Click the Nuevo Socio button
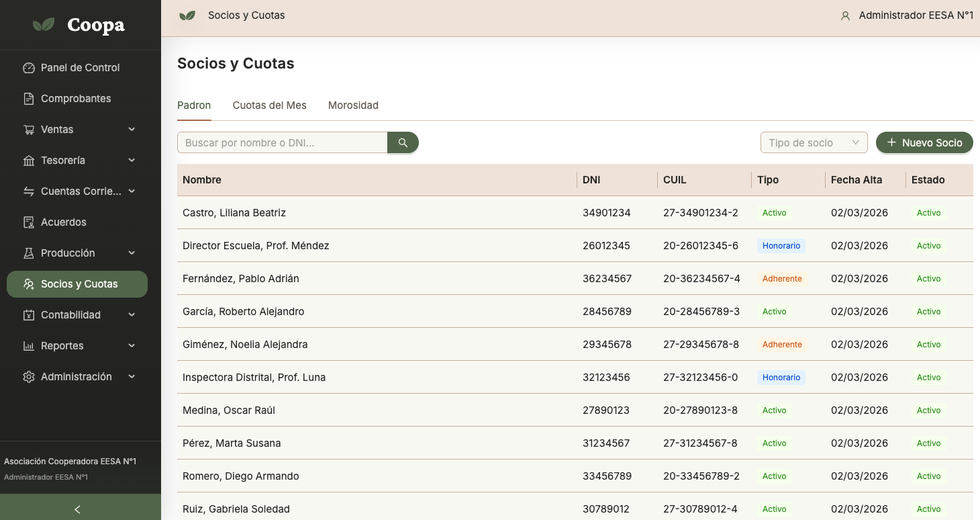 924,142
